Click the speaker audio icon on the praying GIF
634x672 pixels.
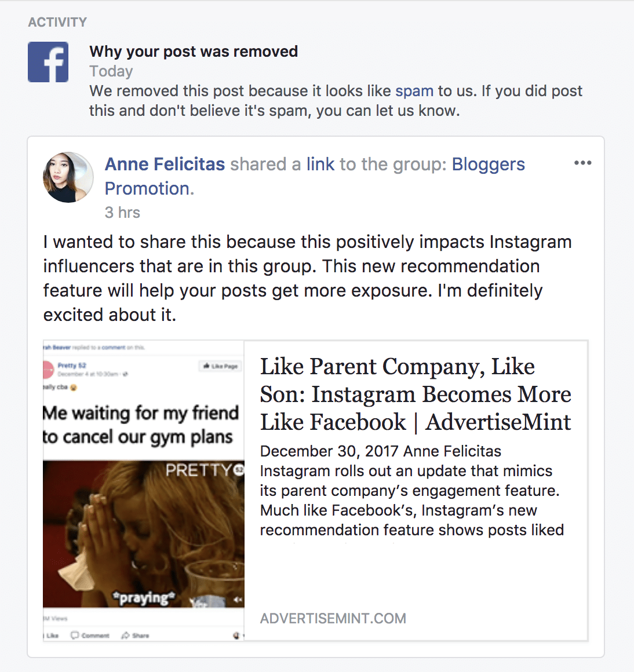[x=237, y=600]
